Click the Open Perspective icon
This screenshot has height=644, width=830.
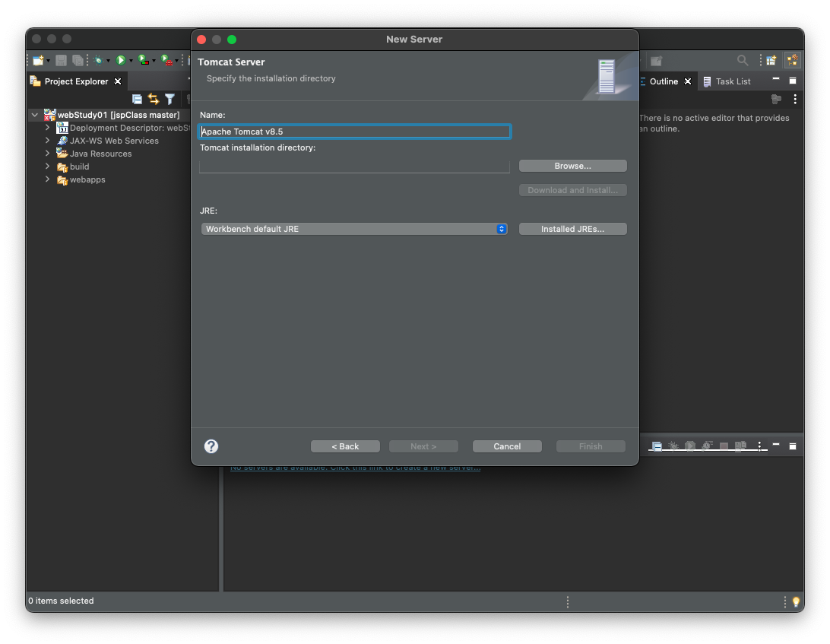[x=771, y=60]
